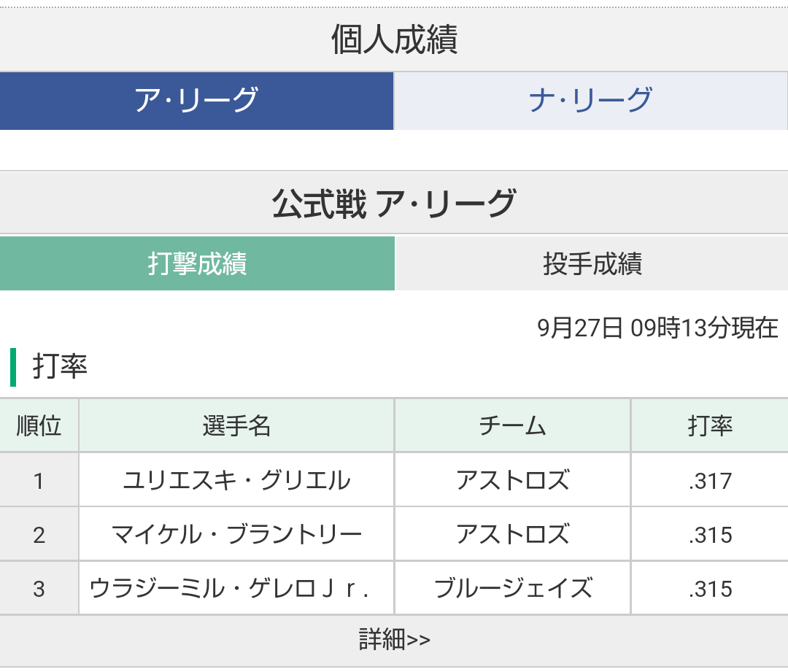The height and width of the screenshot is (672, 788).
Task: Click the 打率 section title
Action: (x=60, y=366)
